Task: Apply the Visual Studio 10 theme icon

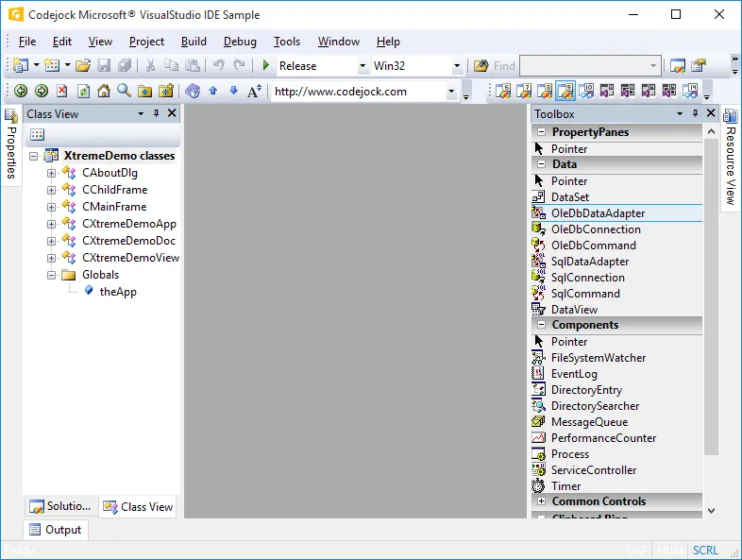Action: 586,91
